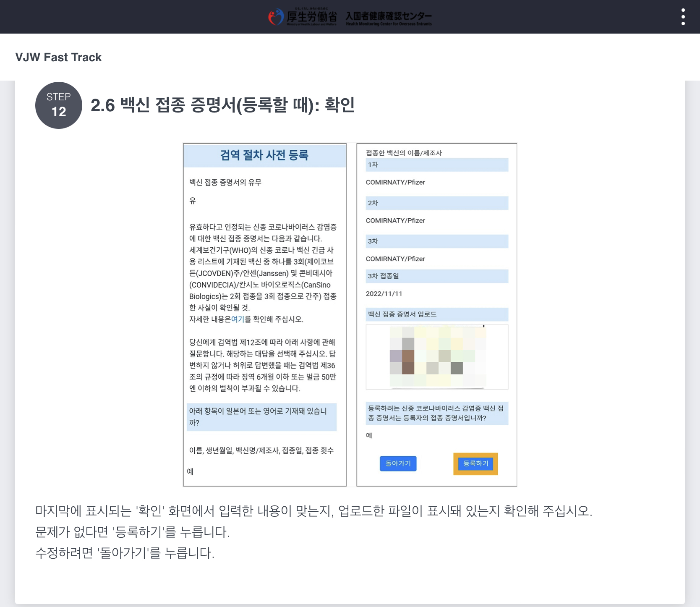The width and height of the screenshot is (700, 607).
Task: Click the 厚生労働省 ministry logo
Action: pos(303,17)
